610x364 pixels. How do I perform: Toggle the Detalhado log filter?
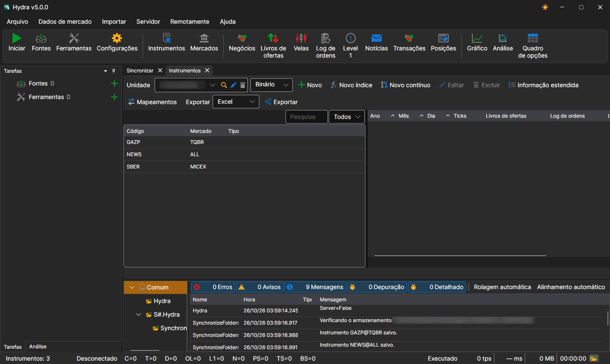437,287
